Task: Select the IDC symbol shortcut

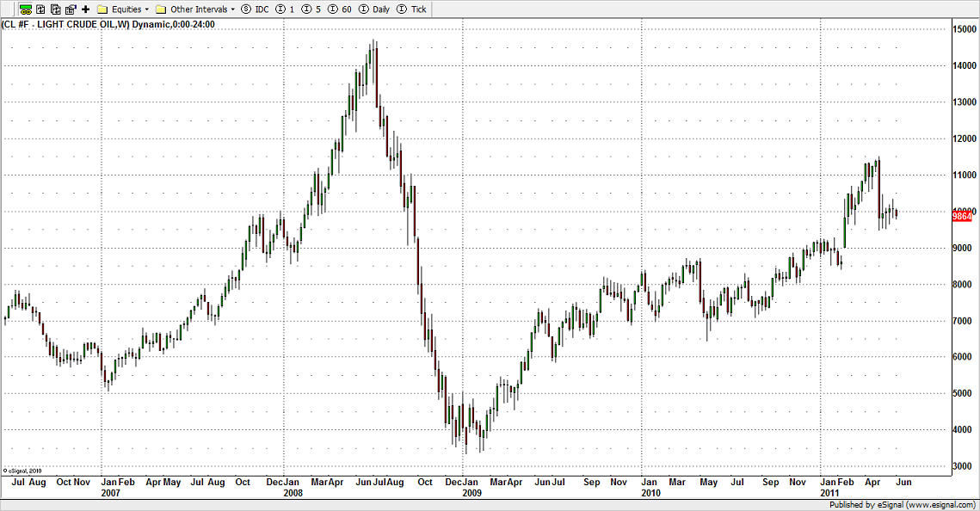Action: pyautogui.click(x=256, y=9)
